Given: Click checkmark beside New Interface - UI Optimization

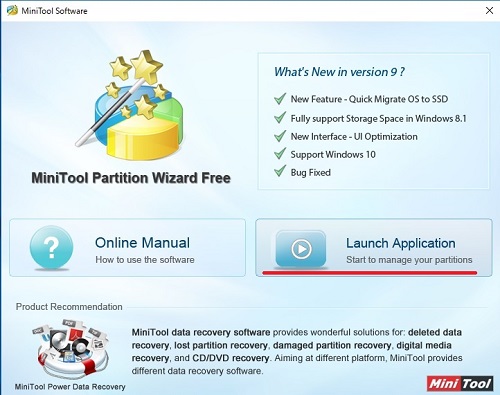Looking at the screenshot, I should pos(280,136).
